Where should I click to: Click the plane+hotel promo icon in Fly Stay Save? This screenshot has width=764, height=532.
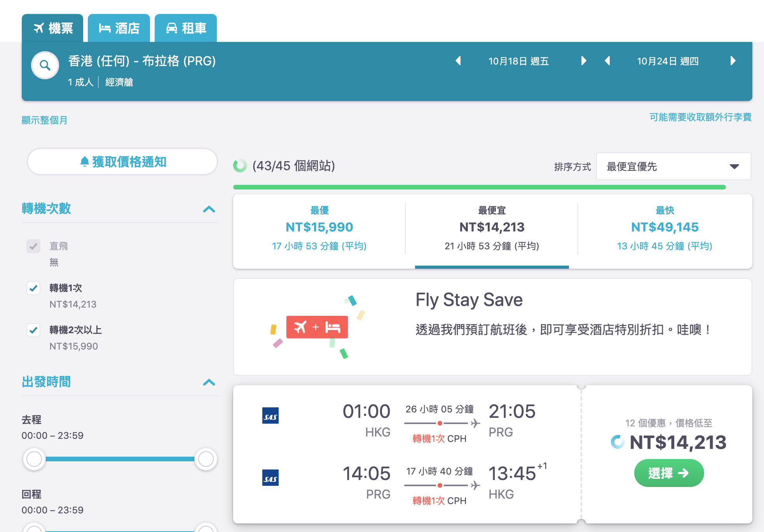pyautogui.click(x=317, y=327)
